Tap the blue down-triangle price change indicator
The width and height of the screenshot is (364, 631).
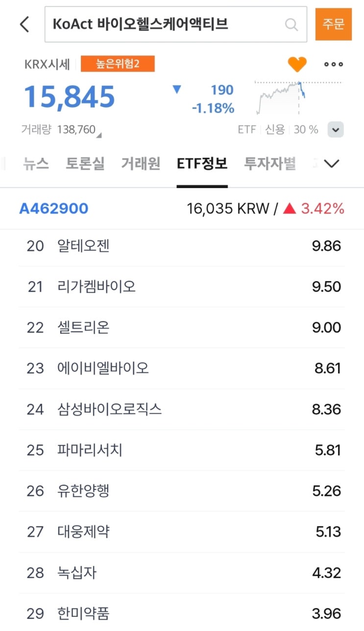pyautogui.click(x=177, y=90)
